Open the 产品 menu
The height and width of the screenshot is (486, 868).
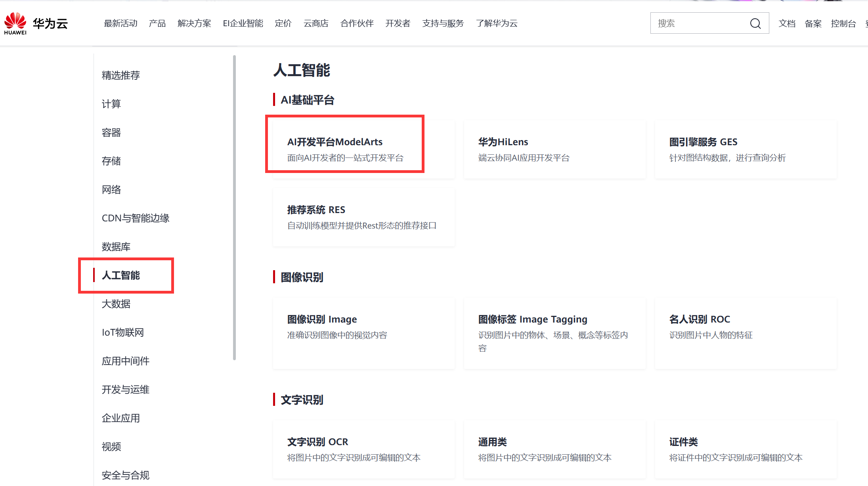point(157,23)
